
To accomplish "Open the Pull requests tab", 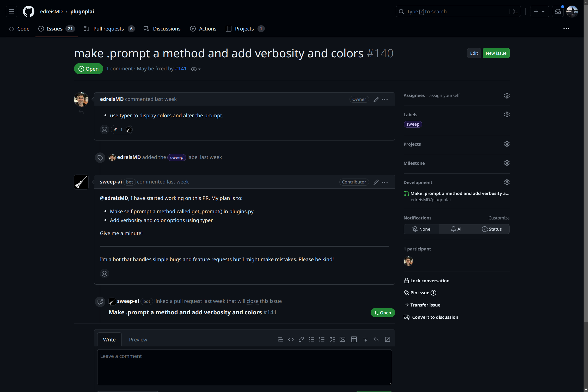I will coord(109,29).
